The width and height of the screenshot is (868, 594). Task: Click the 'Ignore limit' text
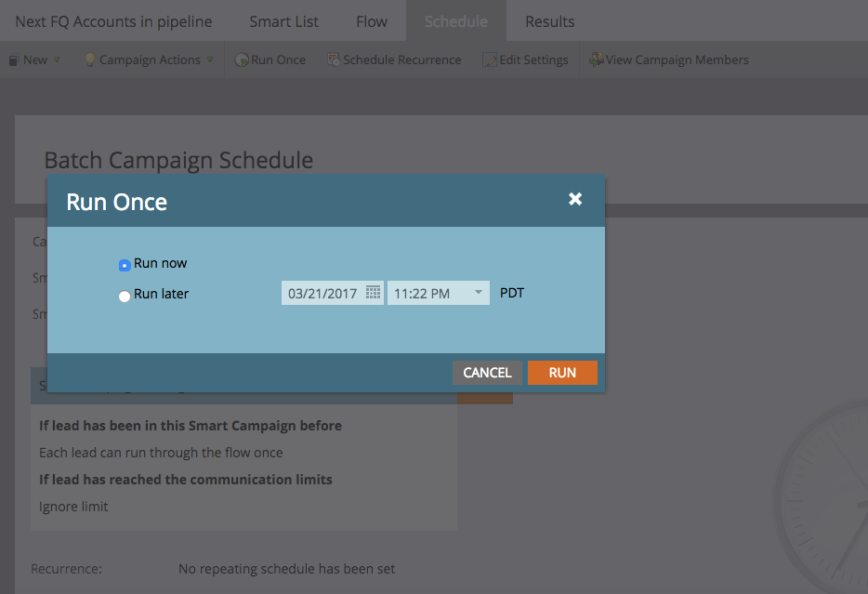pyautogui.click(x=73, y=507)
